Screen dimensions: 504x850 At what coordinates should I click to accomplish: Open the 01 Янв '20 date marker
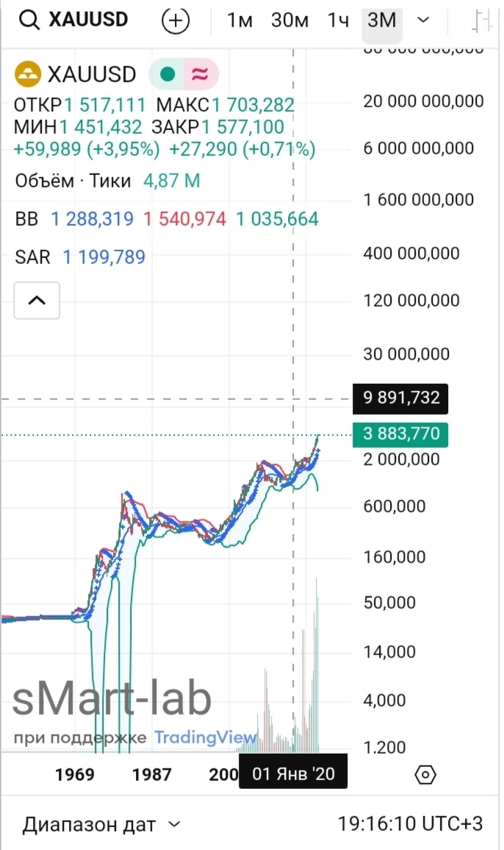(x=293, y=772)
